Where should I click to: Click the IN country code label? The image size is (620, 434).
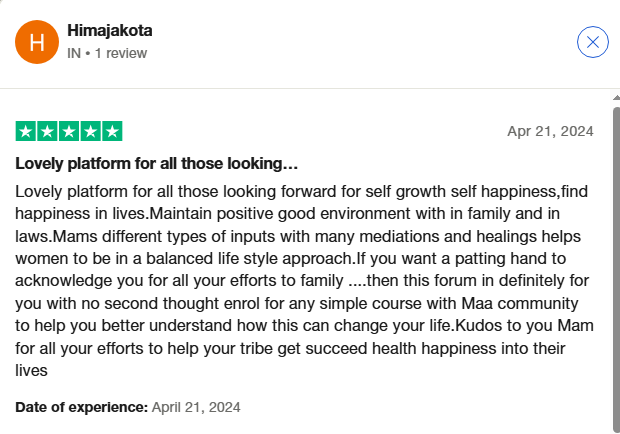(x=73, y=52)
